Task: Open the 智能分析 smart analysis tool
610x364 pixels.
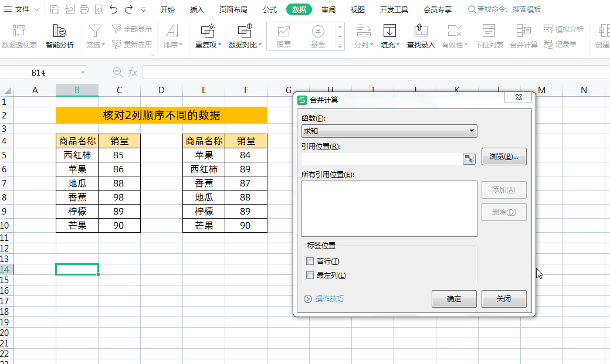Action: click(x=59, y=36)
